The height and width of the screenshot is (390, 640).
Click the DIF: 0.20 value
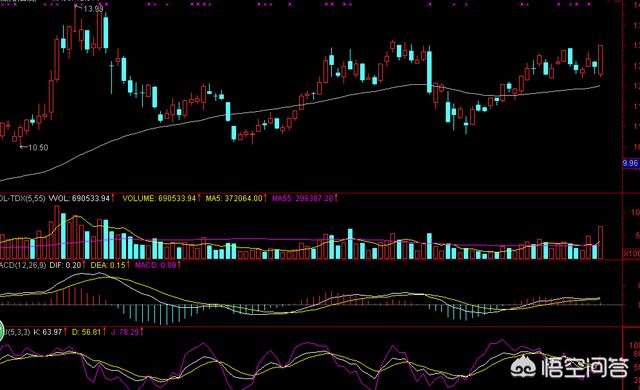(x=65, y=265)
